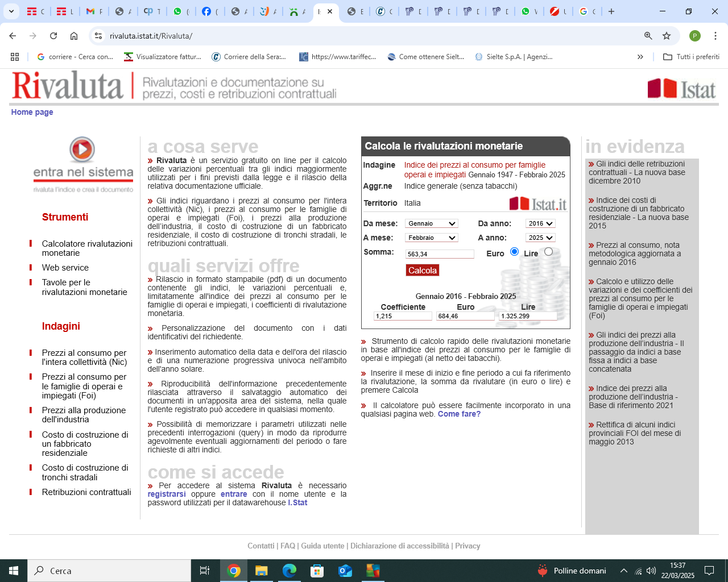
Task: Open the 'Tutti i preferiti' bookmarks folder
Action: (x=692, y=57)
